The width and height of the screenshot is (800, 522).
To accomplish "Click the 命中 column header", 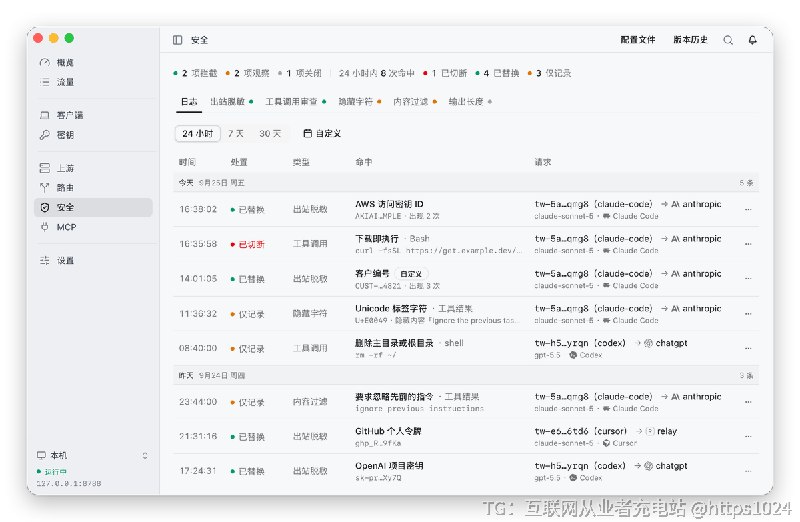I will point(364,162).
